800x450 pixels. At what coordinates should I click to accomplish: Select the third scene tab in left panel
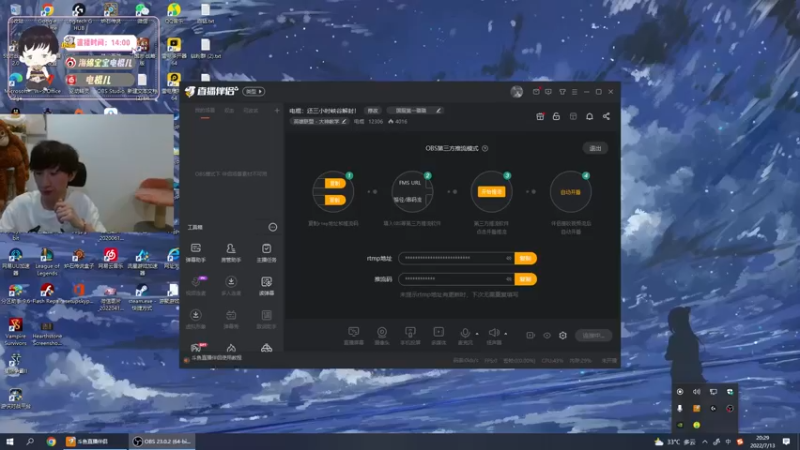click(x=251, y=111)
